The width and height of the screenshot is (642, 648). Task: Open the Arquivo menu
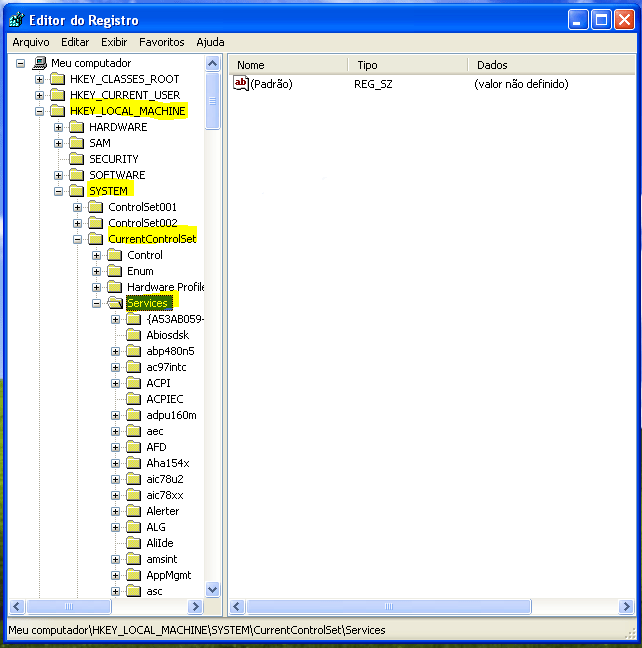(31, 42)
